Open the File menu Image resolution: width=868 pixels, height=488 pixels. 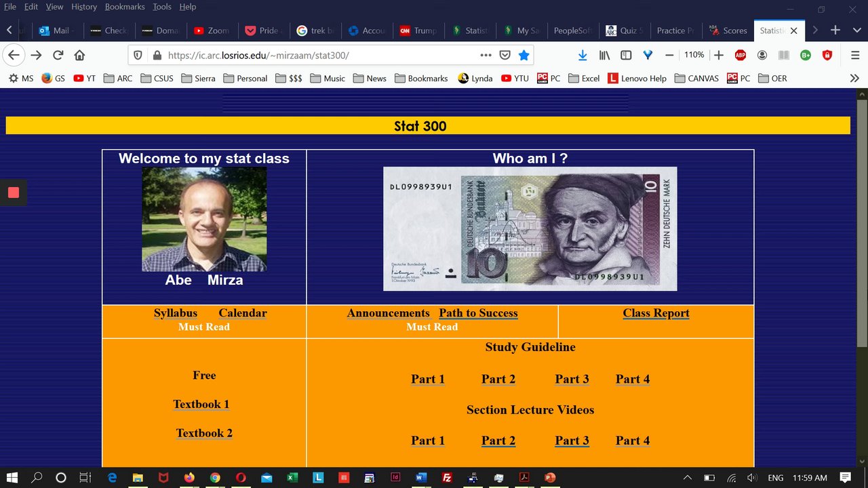point(10,7)
